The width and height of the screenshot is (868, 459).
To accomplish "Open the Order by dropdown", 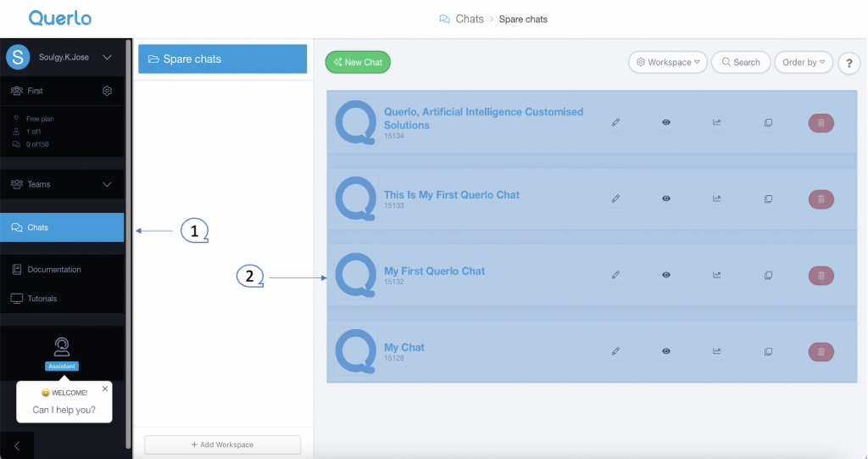I will click(804, 62).
